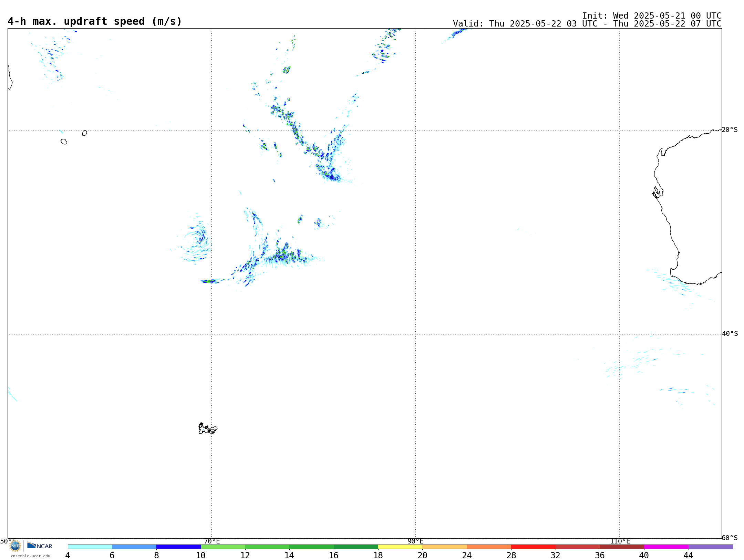Select the dark red 36-40 m/s swatch
Screen dimensions: 744x560
[622, 547]
